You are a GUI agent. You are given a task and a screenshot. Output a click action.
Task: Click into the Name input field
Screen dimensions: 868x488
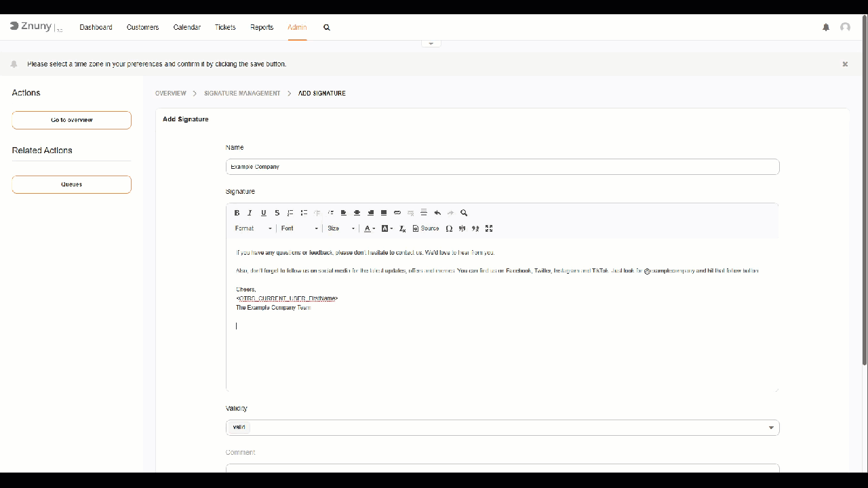coord(502,167)
